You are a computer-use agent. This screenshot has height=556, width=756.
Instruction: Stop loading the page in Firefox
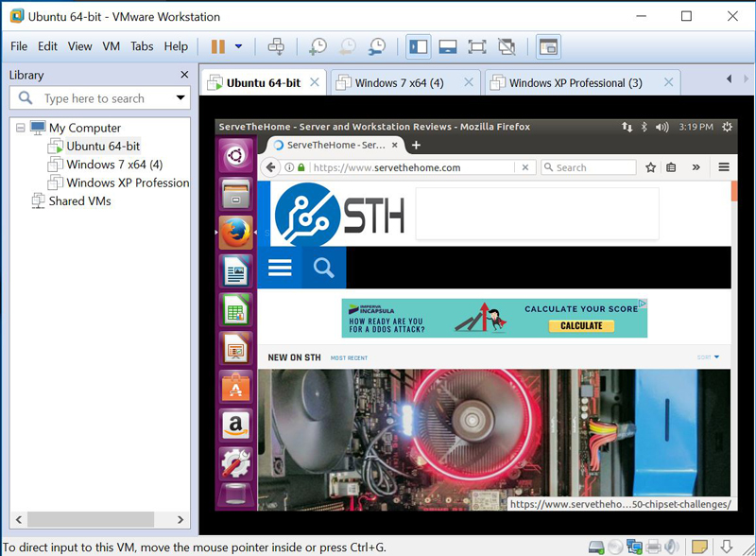click(x=525, y=167)
